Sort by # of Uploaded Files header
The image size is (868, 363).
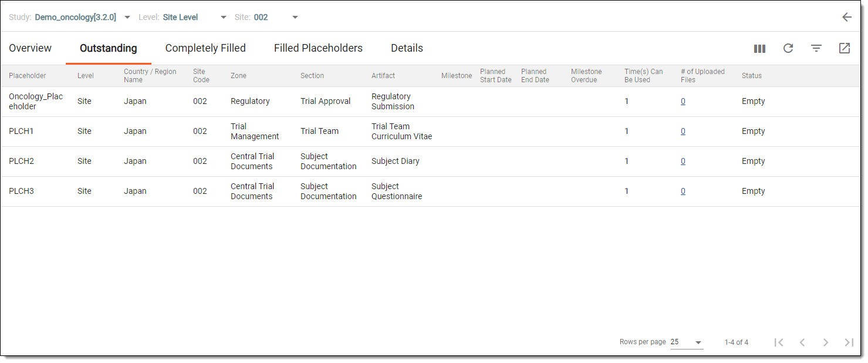(x=702, y=76)
